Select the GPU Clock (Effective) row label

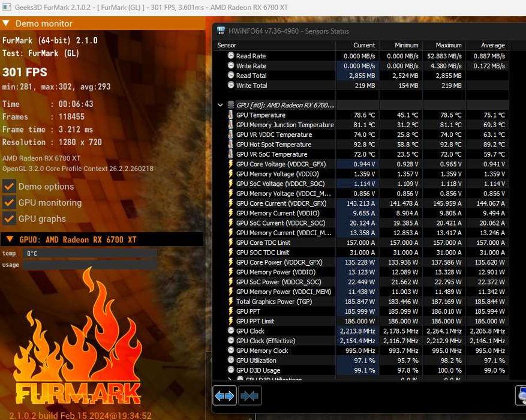(266, 341)
